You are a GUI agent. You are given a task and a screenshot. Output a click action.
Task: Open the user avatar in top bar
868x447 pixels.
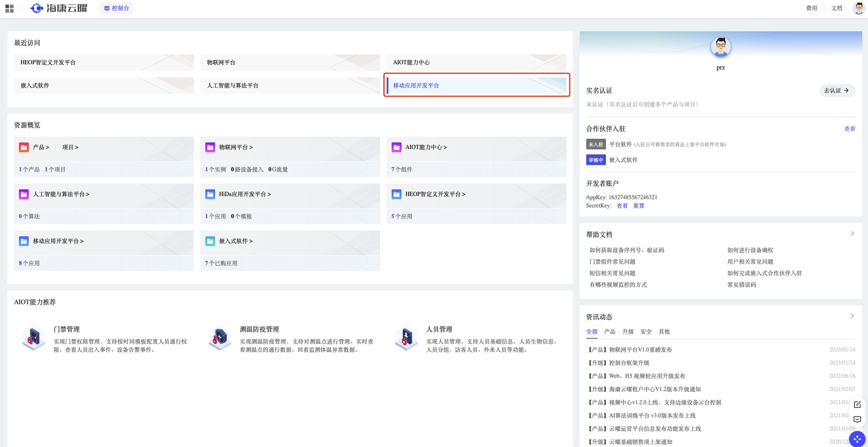click(859, 8)
